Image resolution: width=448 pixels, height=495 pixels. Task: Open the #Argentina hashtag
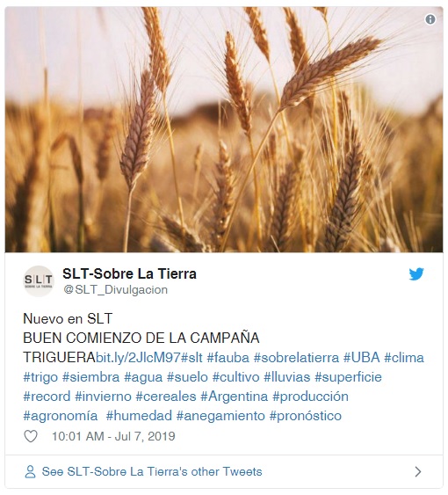[234, 397]
